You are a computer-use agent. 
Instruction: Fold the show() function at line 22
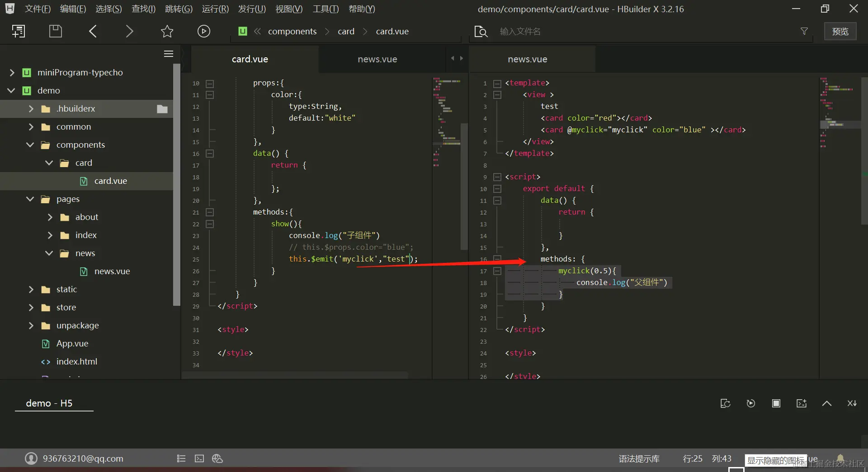click(210, 224)
